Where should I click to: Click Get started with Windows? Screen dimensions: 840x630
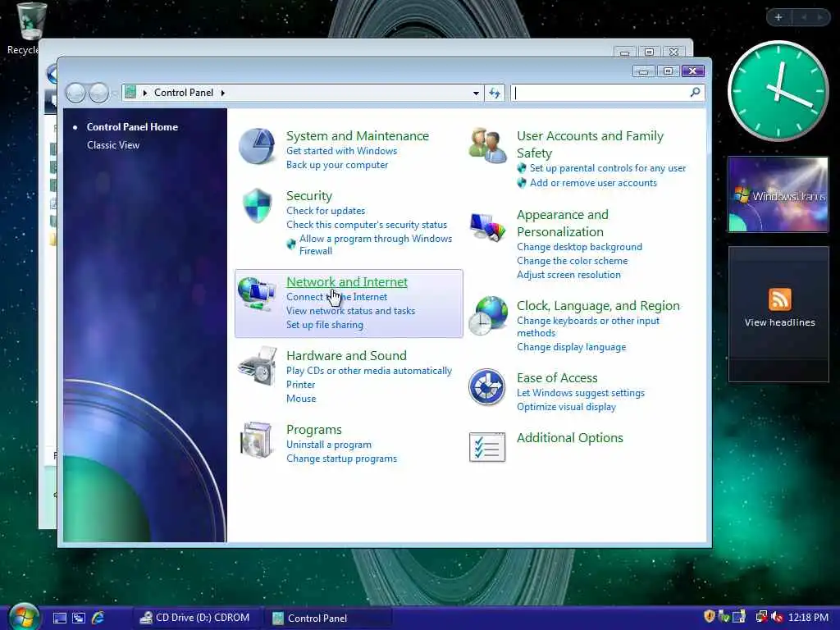point(341,151)
